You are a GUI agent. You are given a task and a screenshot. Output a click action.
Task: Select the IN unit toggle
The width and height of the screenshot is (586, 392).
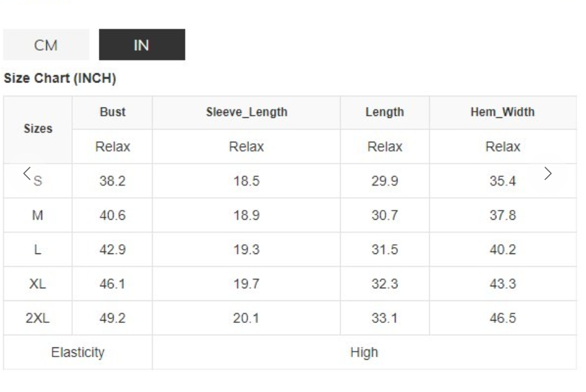142,45
